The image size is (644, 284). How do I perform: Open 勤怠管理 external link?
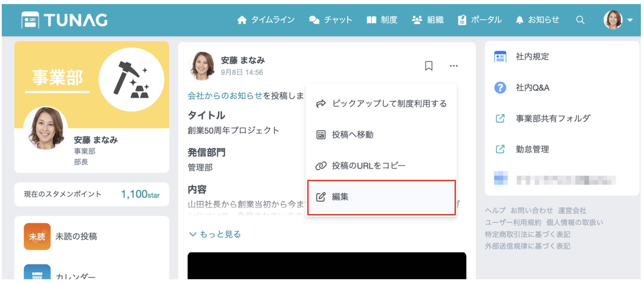[x=532, y=149]
